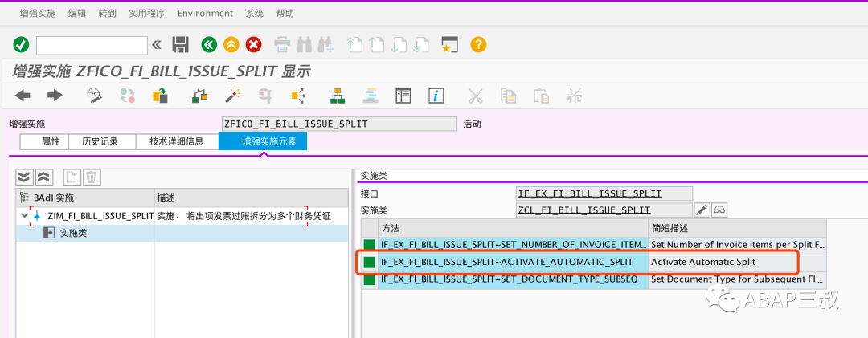
Task: Click the ZCL_FI_BILL_ISSUE_SPLIT implementing class field
Action: (604, 210)
